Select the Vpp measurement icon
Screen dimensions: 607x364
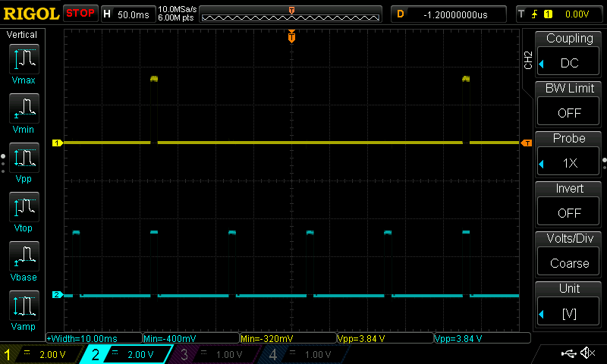point(24,158)
